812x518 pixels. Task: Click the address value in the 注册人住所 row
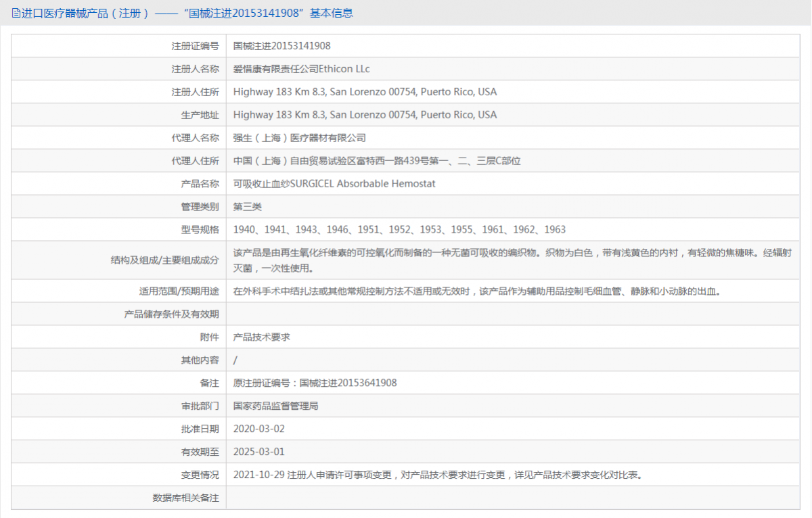point(365,92)
